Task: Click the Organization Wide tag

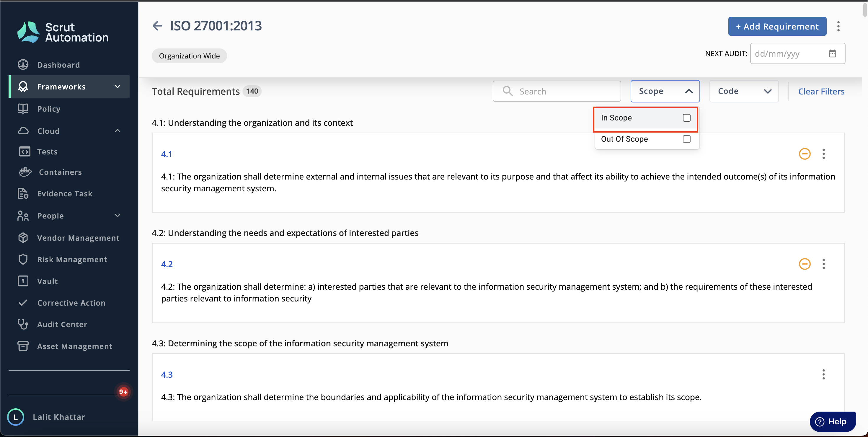Action: (189, 56)
